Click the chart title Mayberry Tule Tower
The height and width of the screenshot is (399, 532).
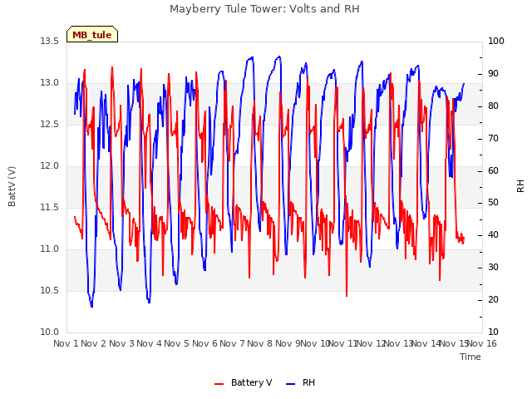264,8
